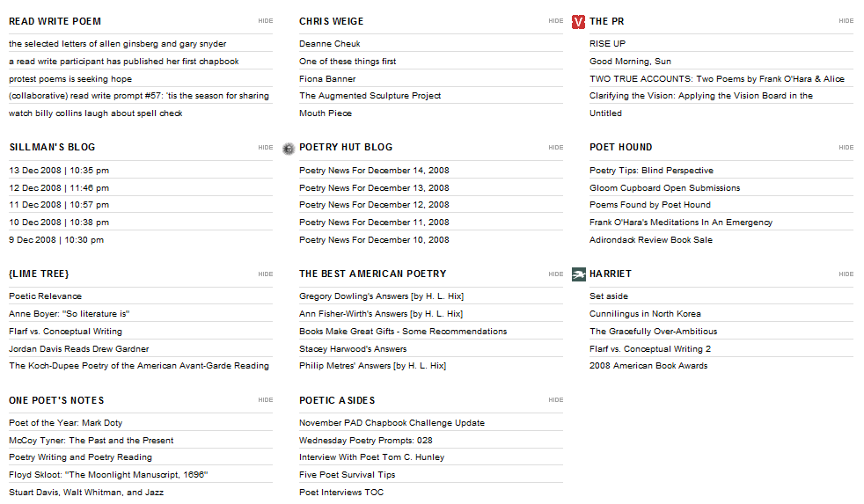Image resolution: width=864 pixels, height=504 pixels.
Task: Open 'Gloom Cupboard Open Submissions' post
Action: point(664,188)
